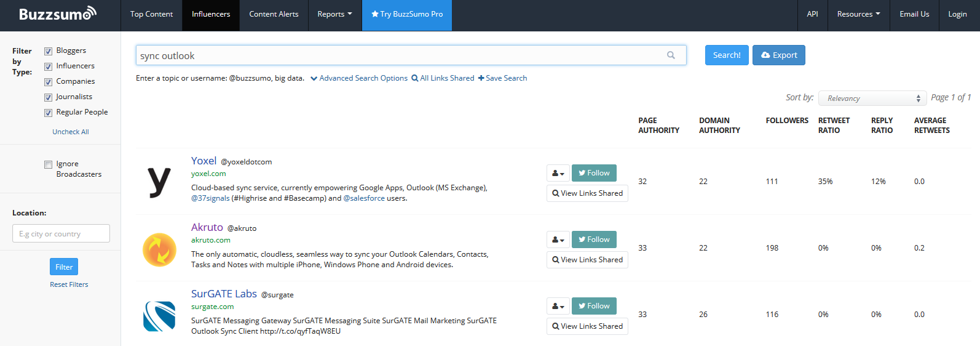Click the magnifier icon in search box
This screenshot has height=346, width=980.
671,55
